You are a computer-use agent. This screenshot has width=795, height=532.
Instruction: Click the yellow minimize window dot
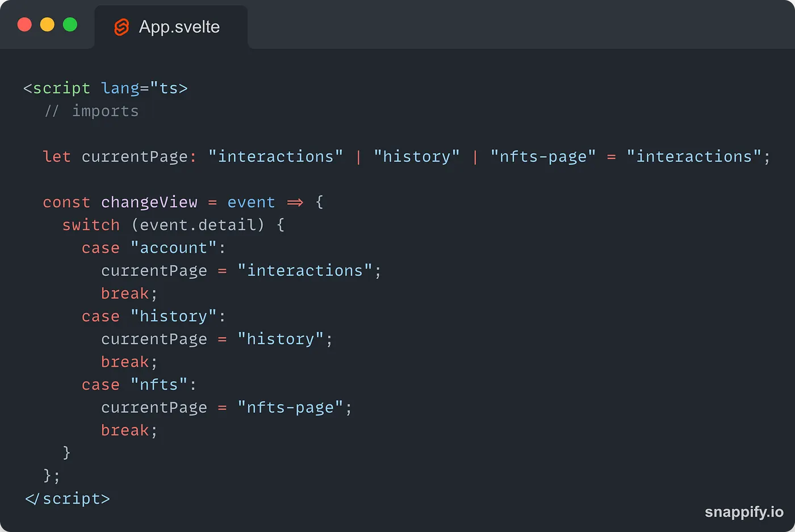click(47, 25)
